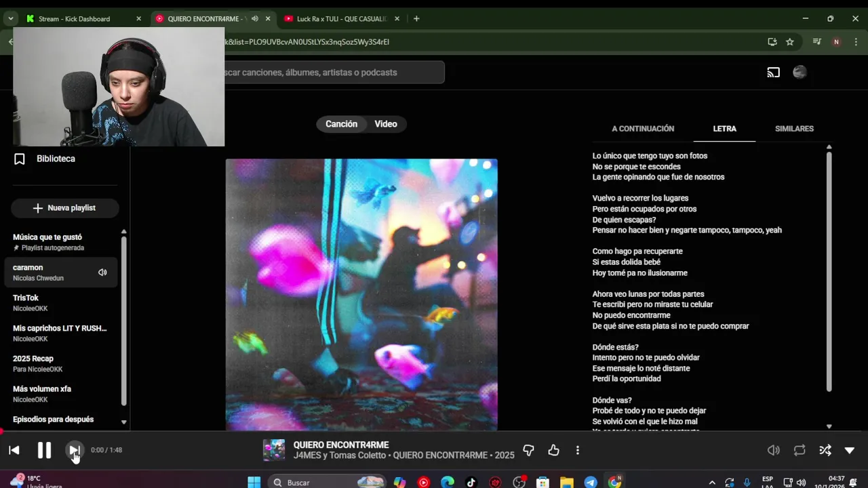Dislike QUIERO ENCONTR4RME with thumbs down
The height and width of the screenshot is (488, 868).
pyautogui.click(x=528, y=450)
